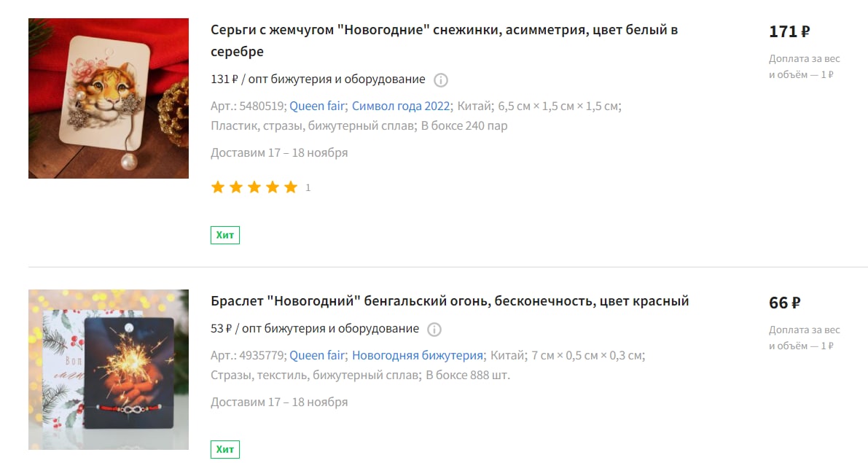Open the sparkler bracelet product thumbnail
The height and width of the screenshot is (463, 868).
pos(109,370)
